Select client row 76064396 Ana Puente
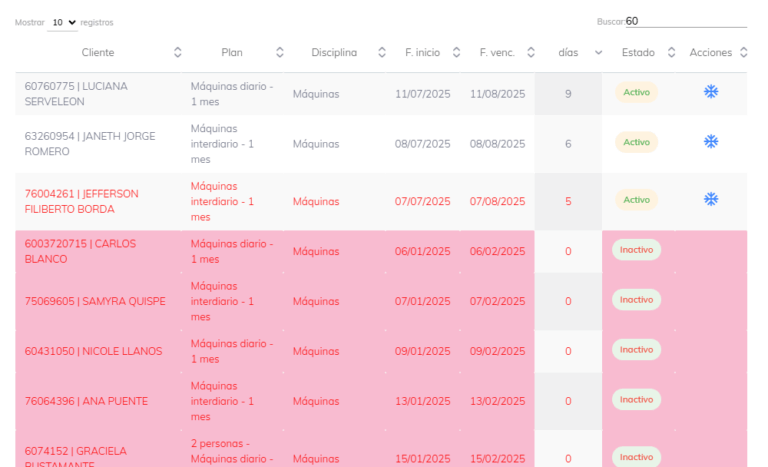The width and height of the screenshot is (768, 467). [x=86, y=402]
